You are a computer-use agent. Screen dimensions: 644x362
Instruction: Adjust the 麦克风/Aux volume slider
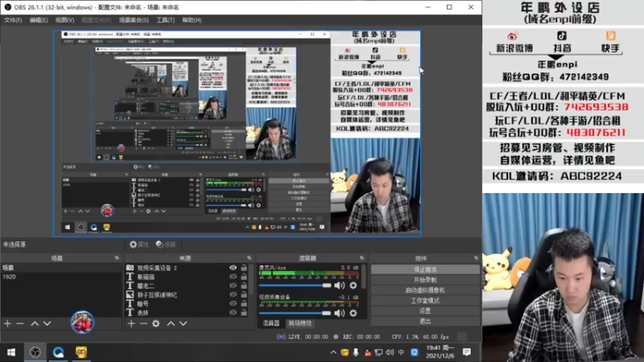click(295, 286)
